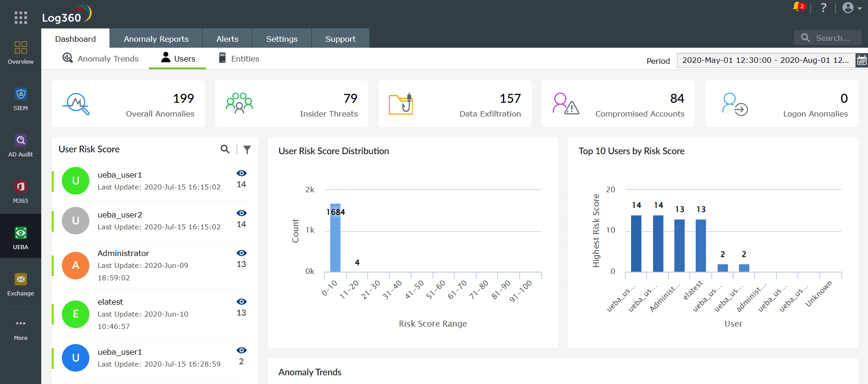Open UEBA module in sidebar
868x384 pixels.
[x=21, y=236]
